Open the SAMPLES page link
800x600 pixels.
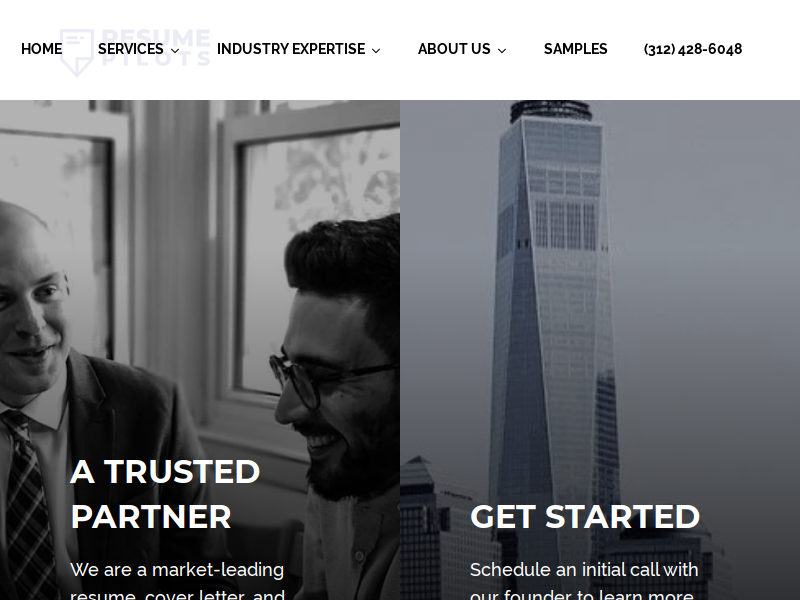(576, 49)
